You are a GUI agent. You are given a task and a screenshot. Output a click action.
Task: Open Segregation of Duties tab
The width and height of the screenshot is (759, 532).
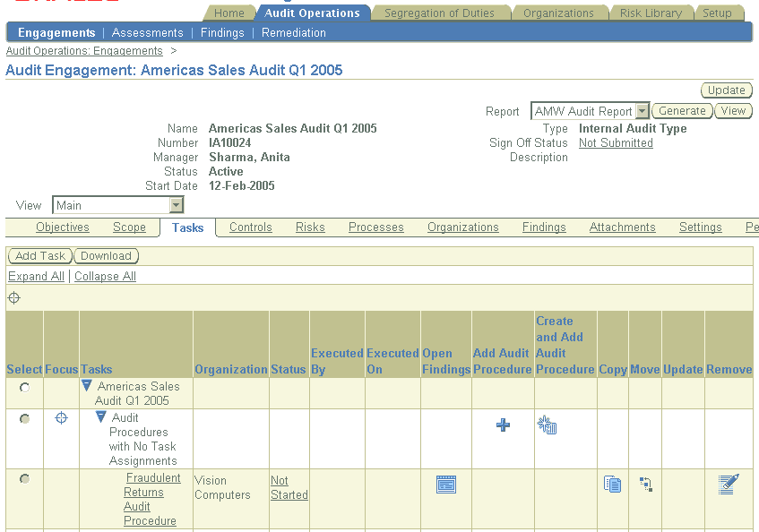[439, 13]
